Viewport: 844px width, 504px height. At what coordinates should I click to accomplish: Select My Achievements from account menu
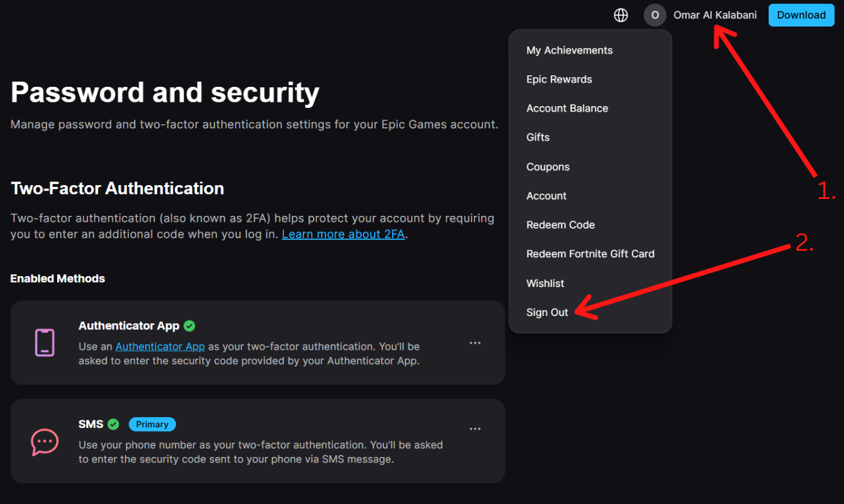click(569, 51)
